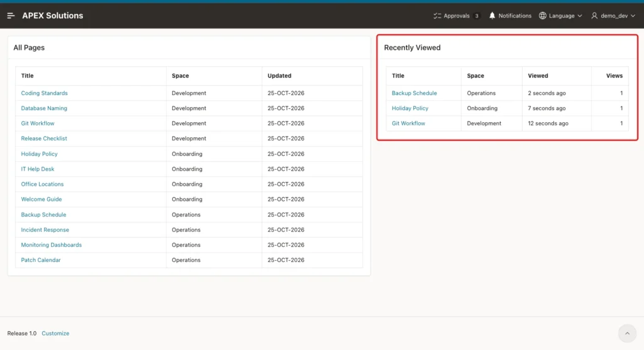Open Holiday Policy in All Pages
Screen dimensions: 644x350
40,154
